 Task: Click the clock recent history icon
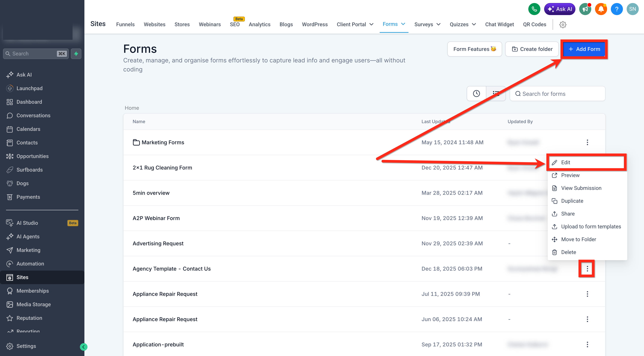coord(476,94)
